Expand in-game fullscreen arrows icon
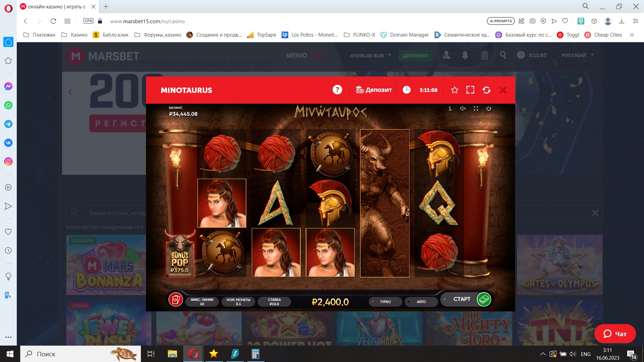 [476, 108]
